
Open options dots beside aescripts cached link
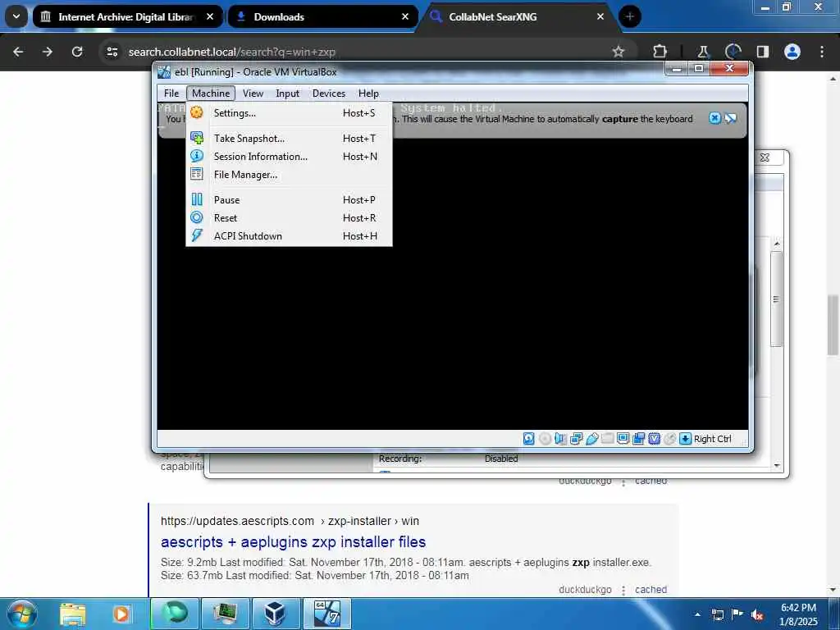623,590
